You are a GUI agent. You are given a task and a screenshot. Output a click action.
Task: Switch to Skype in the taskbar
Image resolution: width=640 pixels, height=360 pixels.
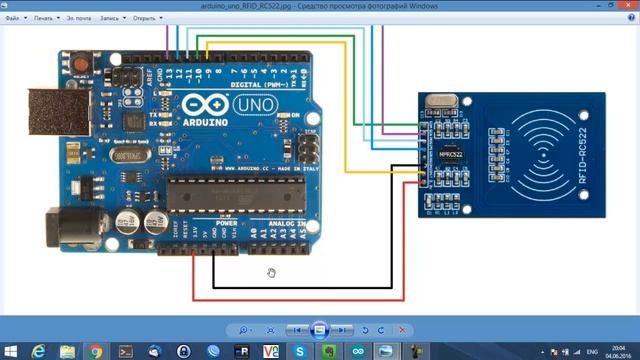[x=300, y=351]
